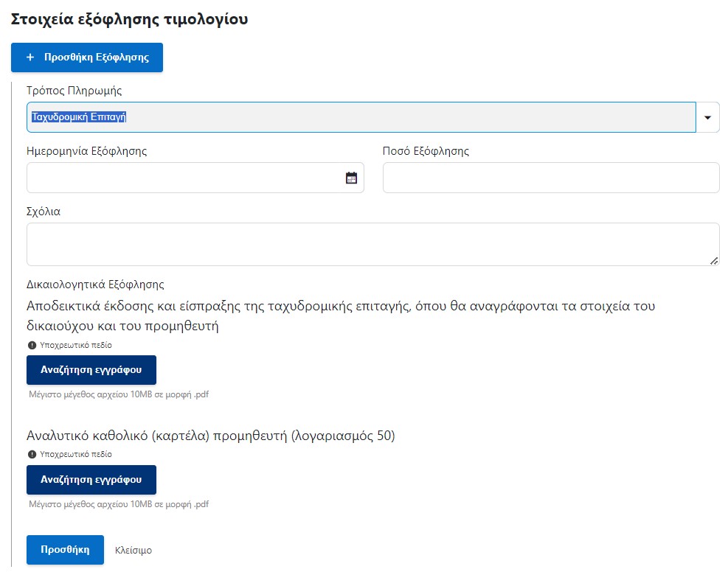Click the Κλείσιμο link
Screen dimensions: 728x572
click(134, 550)
